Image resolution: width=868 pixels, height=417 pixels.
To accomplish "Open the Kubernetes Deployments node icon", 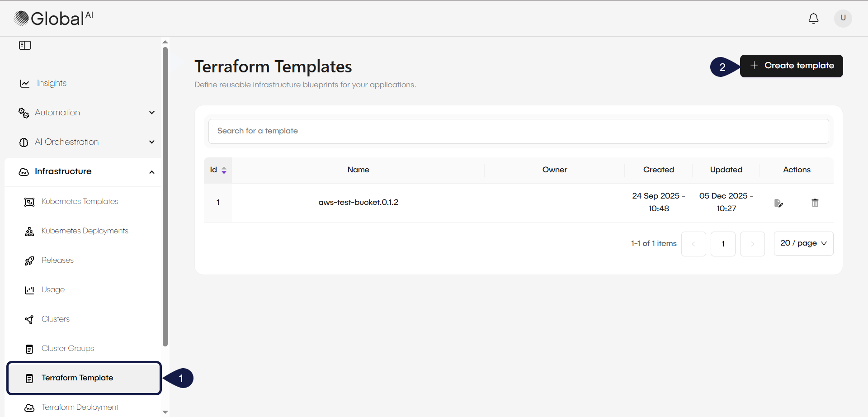I will tap(29, 231).
